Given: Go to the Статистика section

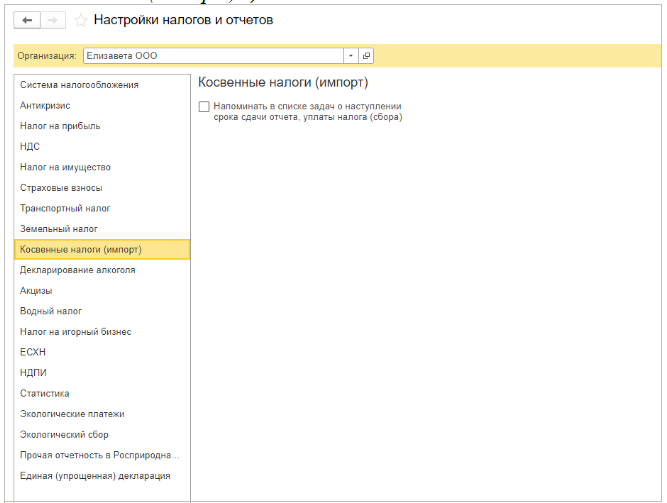Looking at the screenshot, I should 45,393.
